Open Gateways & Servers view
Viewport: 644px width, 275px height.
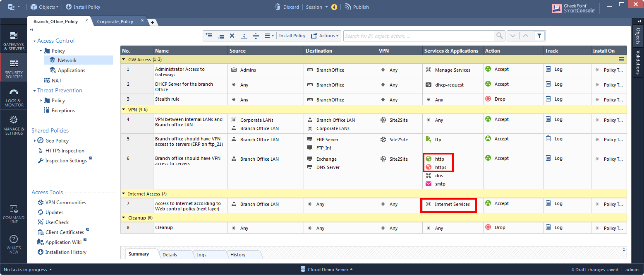14,41
